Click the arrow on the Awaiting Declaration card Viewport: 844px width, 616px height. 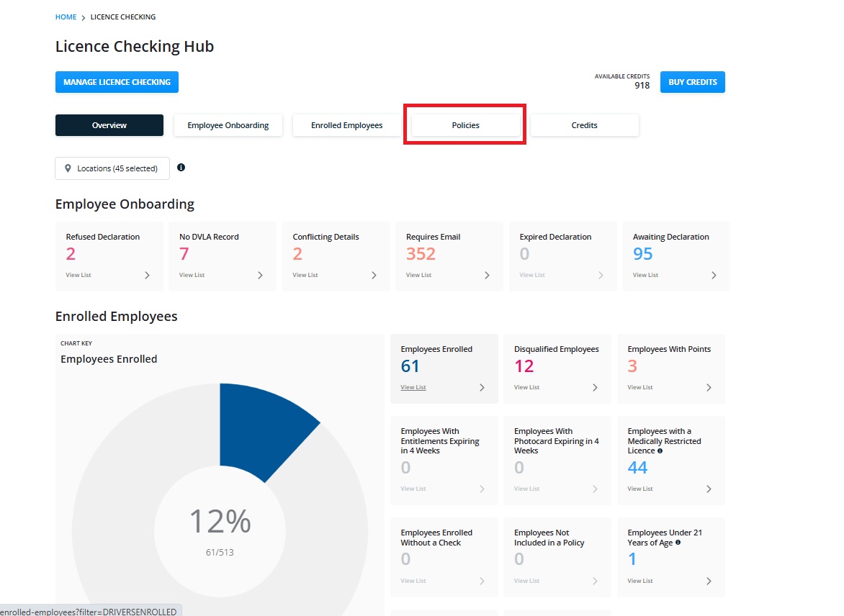[x=714, y=275]
